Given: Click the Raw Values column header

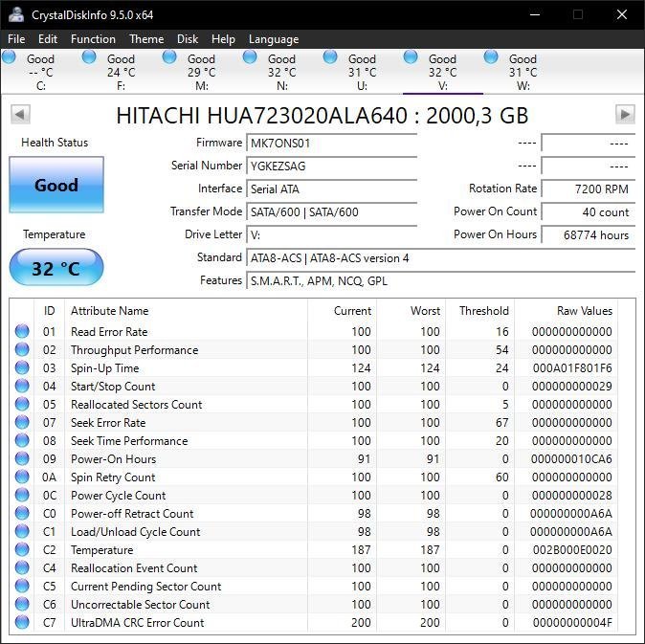Looking at the screenshot, I should 584,311.
